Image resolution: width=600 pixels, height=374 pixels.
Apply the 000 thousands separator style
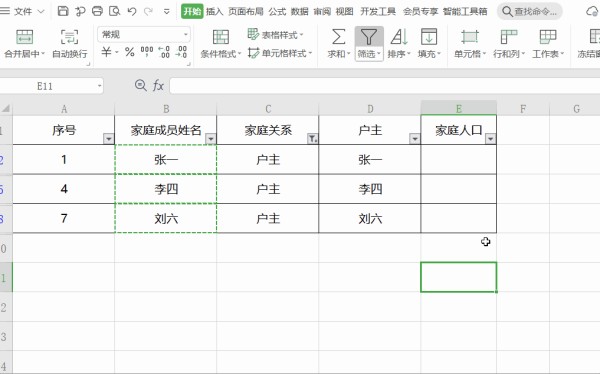click(147, 51)
